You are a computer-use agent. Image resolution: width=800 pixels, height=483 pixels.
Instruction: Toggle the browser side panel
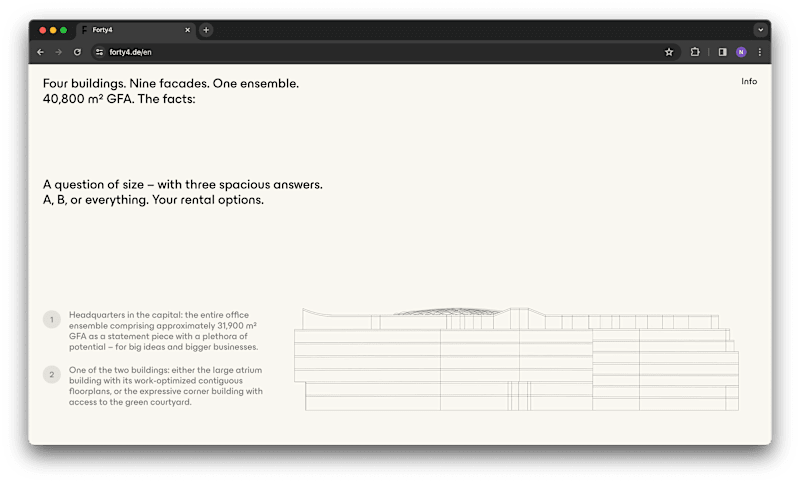[x=722, y=52]
